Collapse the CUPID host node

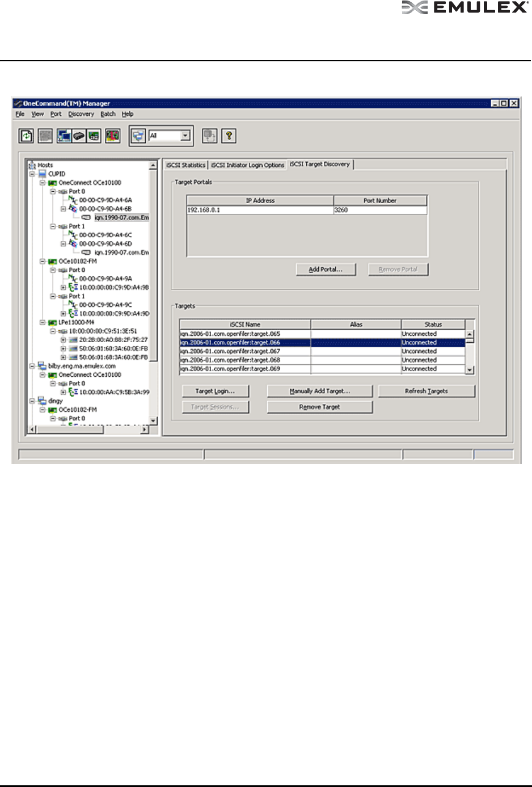point(32,174)
